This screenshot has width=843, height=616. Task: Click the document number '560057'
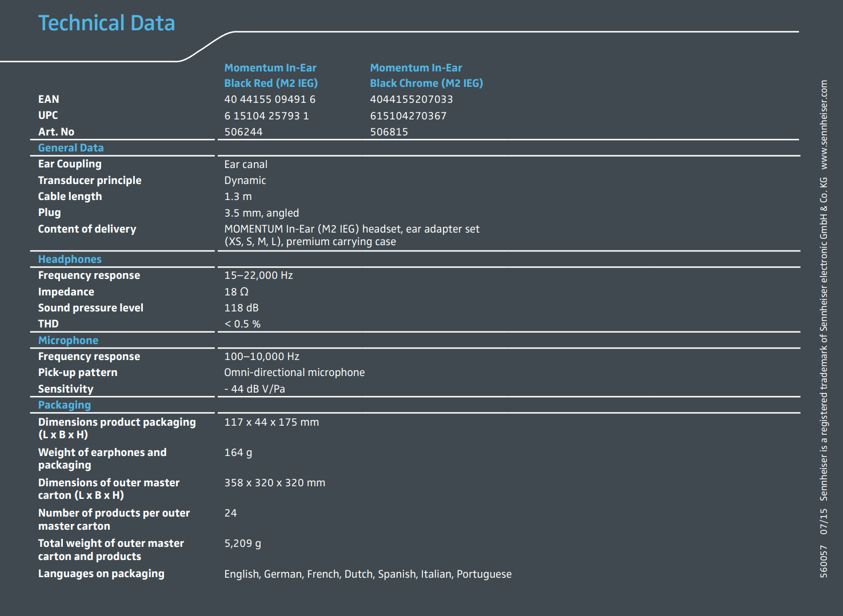pos(824,561)
